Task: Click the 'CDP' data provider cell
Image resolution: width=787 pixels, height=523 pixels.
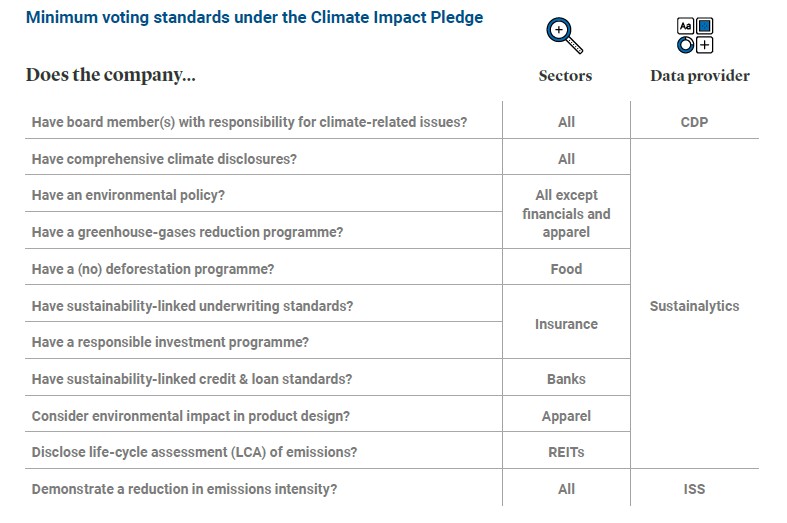Action: tap(694, 122)
